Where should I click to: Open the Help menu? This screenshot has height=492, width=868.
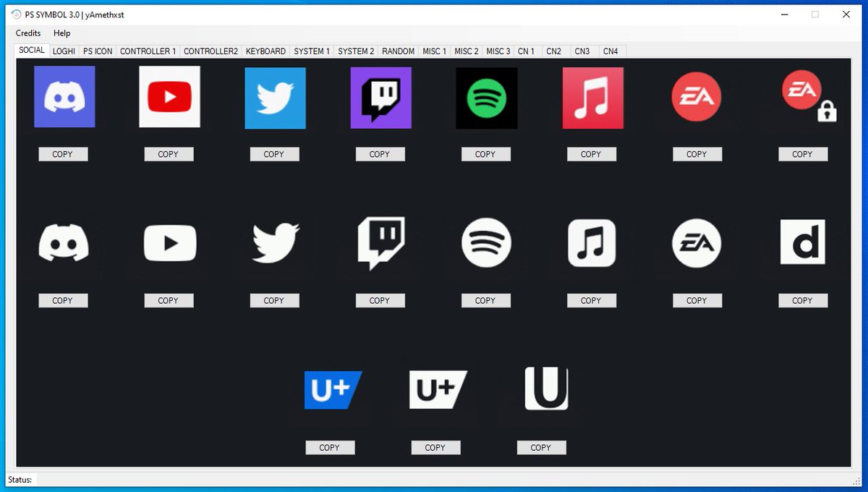[62, 33]
